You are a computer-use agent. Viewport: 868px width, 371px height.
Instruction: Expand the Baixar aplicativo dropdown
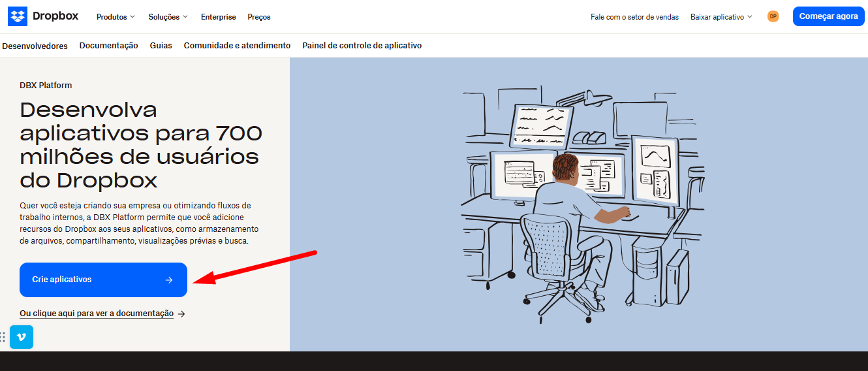pos(721,17)
